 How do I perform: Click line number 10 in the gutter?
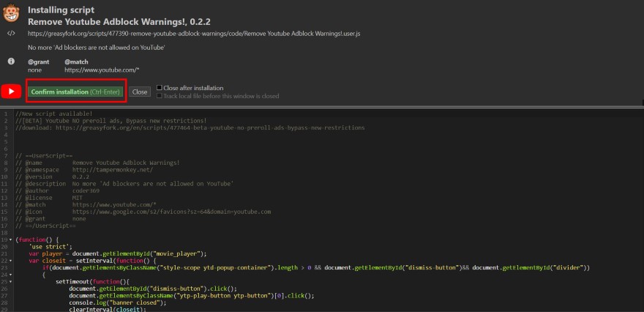[6, 177]
